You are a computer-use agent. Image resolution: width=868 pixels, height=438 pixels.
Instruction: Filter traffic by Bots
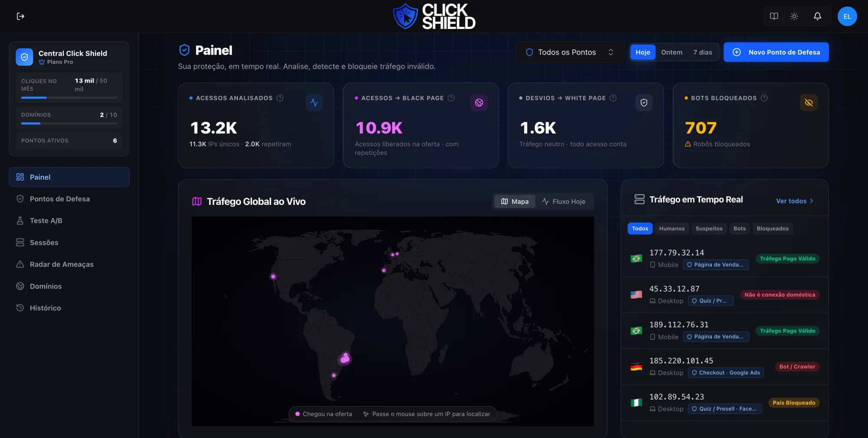pyautogui.click(x=740, y=229)
